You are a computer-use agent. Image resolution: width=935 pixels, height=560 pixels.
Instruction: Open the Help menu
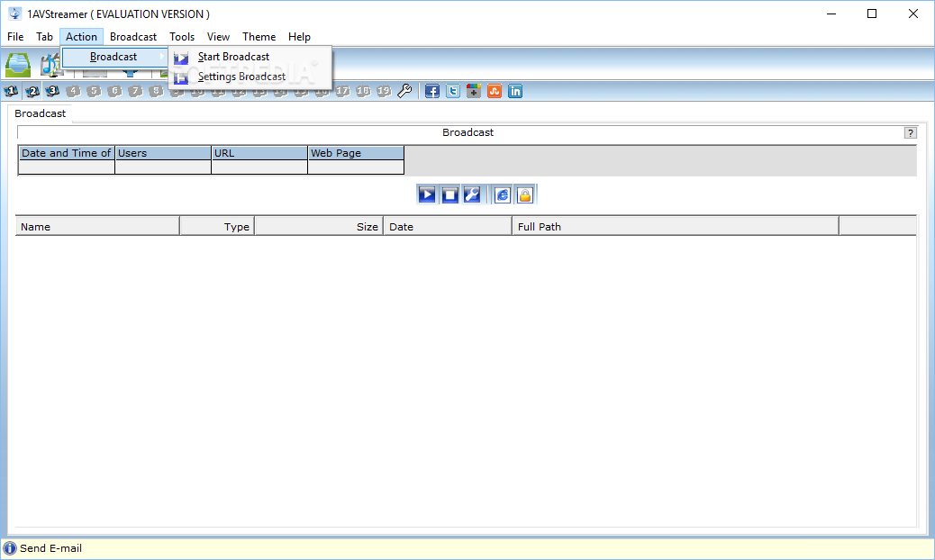click(299, 37)
